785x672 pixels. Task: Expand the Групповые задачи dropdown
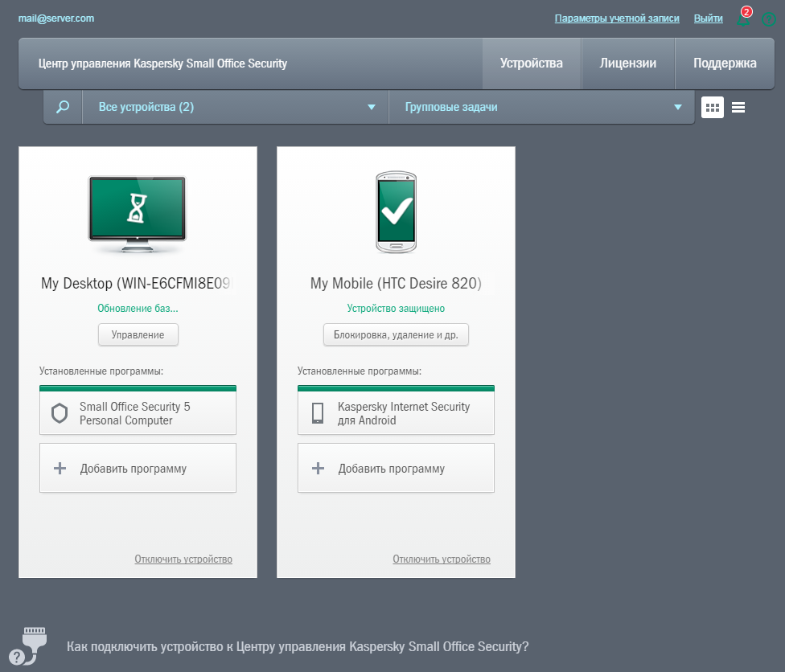pyautogui.click(x=541, y=107)
